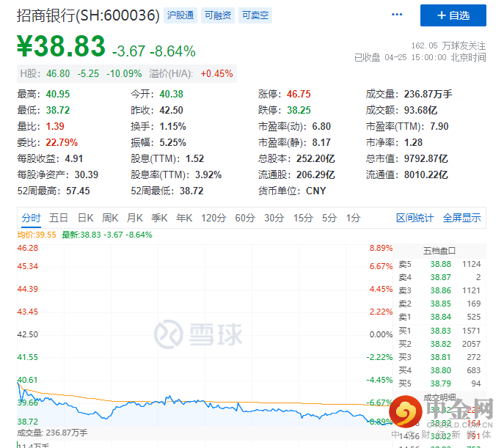The height and width of the screenshot is (448, 504).
Task: Select the 委比 value 22.79%
Action: click(62, 142)
